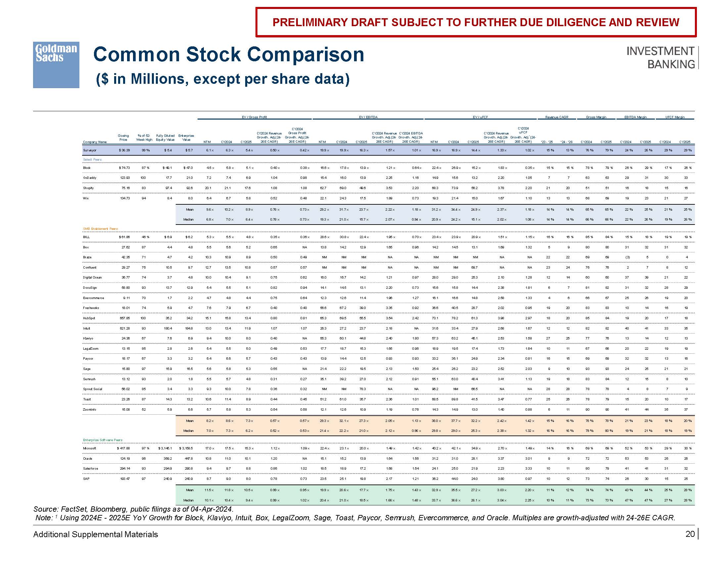This screenshot has height=563, width=728.
Task: Click the Investment Banking label
Action: tap(660, 57)
